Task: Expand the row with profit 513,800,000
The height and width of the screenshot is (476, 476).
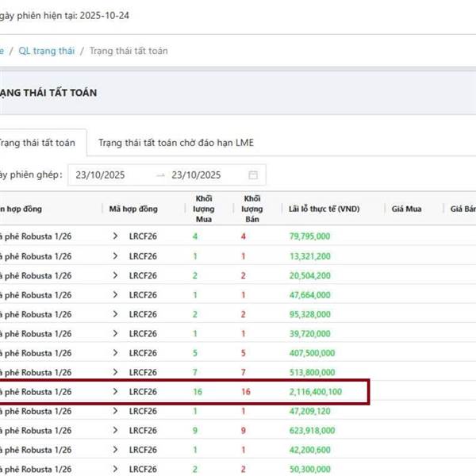Action: [x=115, y=372]
